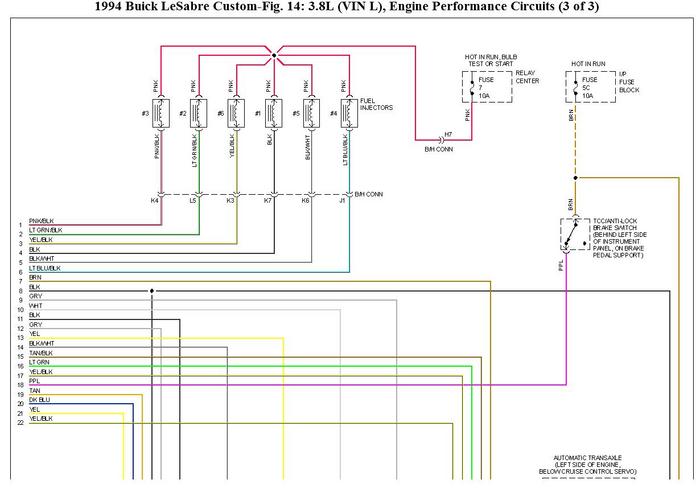The width and height of the screenshot is (700, 488).
Task: Click the "LT GRN" label on row 16
Action: (x=39, y=362)
